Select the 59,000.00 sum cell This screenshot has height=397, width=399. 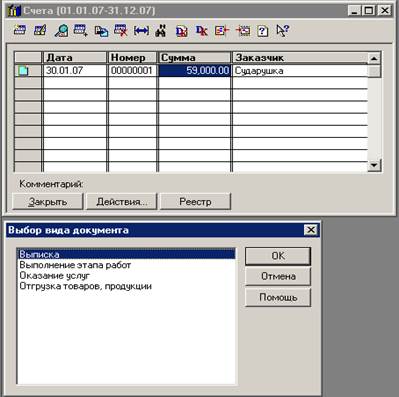195,71
